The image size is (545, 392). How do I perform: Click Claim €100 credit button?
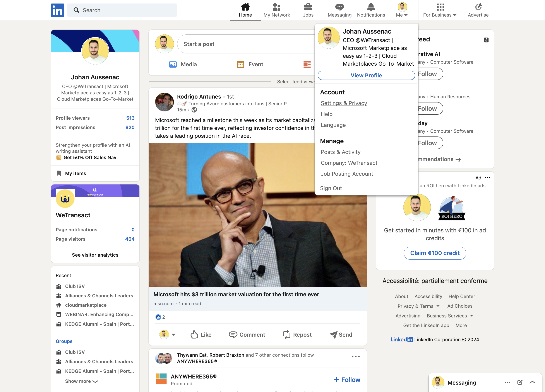click(435, 253)
